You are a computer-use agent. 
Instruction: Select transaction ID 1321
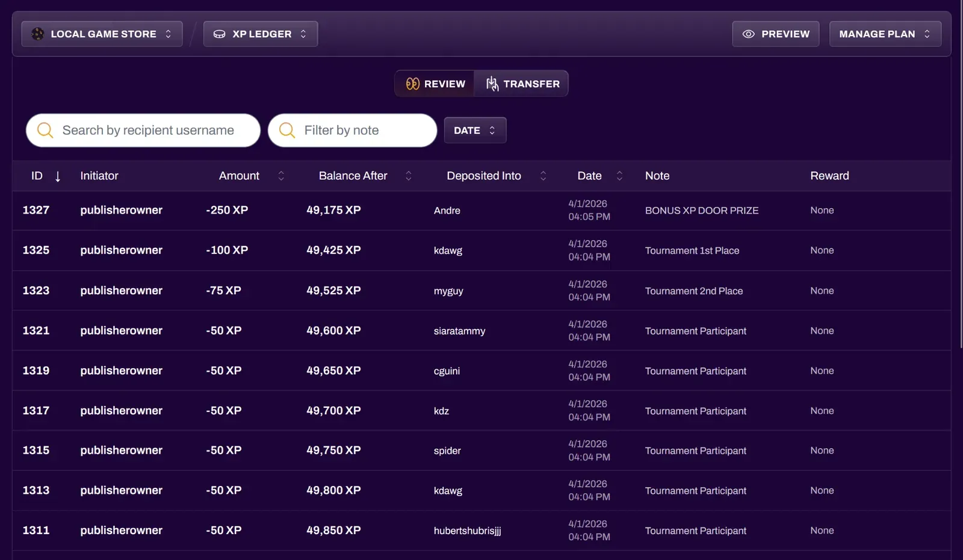pos(36,330)
